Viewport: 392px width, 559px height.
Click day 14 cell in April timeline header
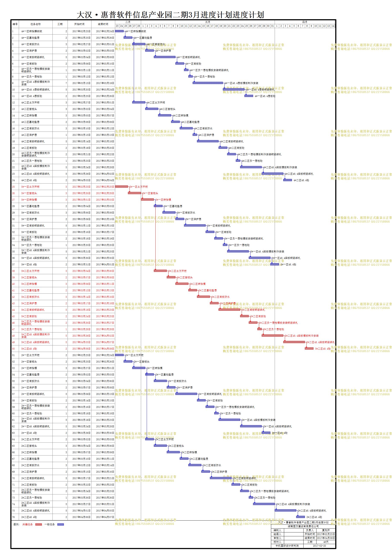(x=333, y=26)
